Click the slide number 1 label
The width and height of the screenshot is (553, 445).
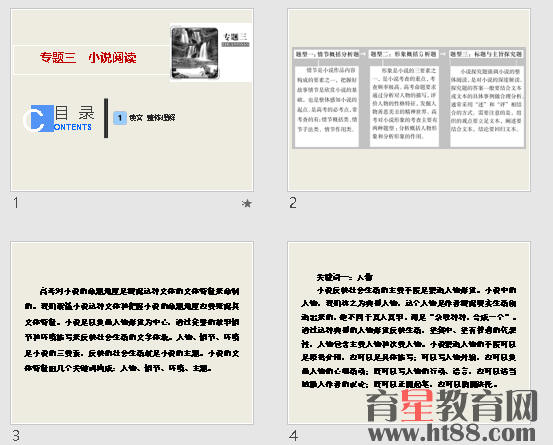click(16, 203)
